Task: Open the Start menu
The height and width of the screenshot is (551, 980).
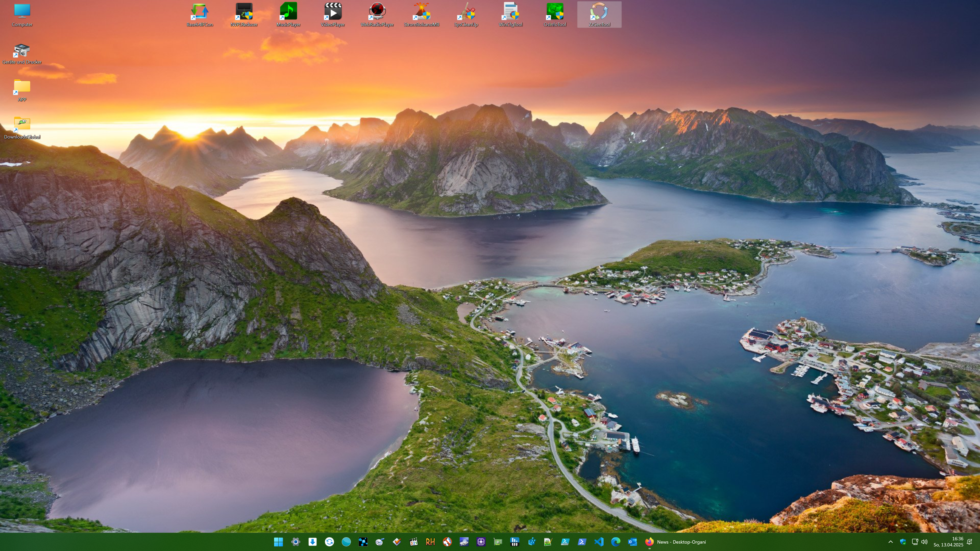Action: [x=278, y=542]
